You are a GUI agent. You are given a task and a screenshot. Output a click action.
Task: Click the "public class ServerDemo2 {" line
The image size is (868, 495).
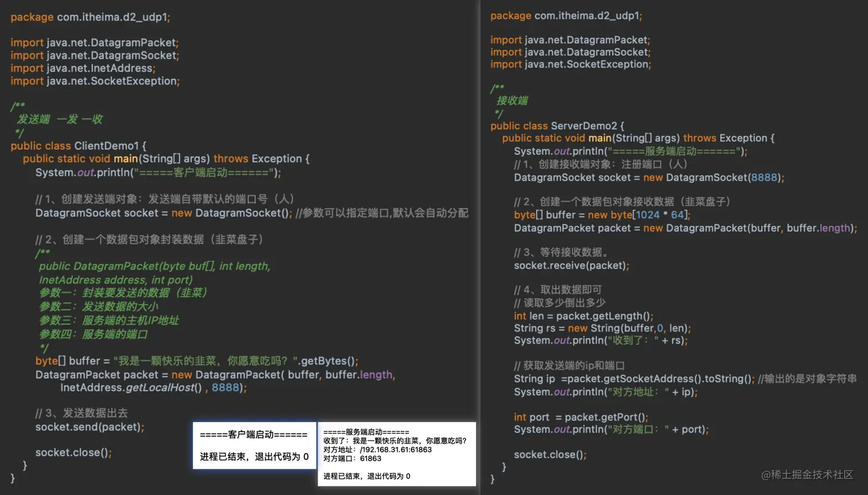tap(557, 126)
